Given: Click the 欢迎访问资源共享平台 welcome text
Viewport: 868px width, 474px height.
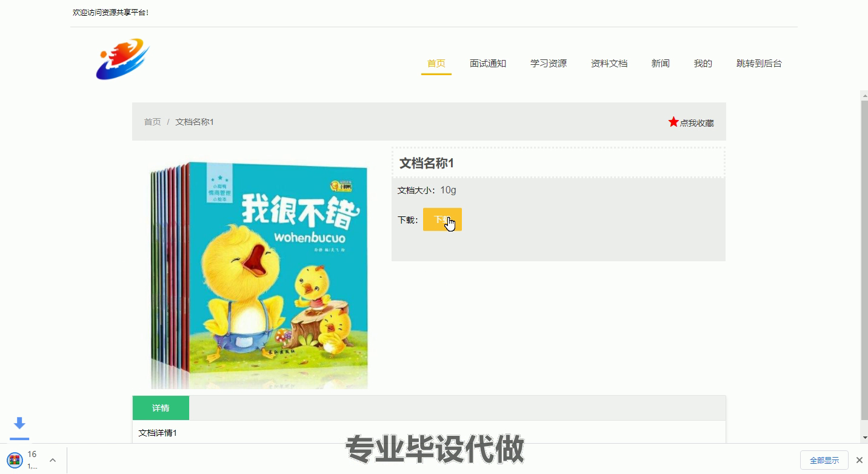Looking at the screenshot, I should (110, 12).
